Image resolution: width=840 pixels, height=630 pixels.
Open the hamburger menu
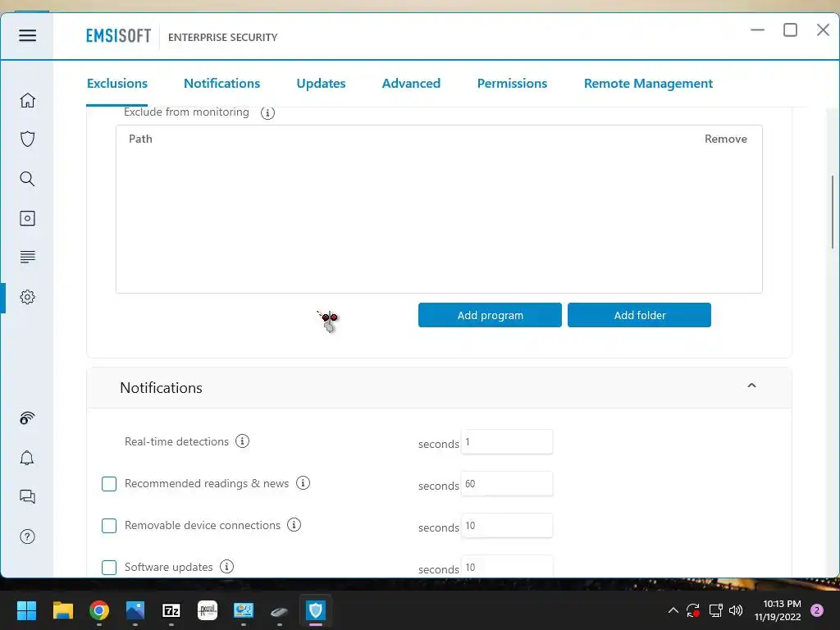click(x=27, y=35)
